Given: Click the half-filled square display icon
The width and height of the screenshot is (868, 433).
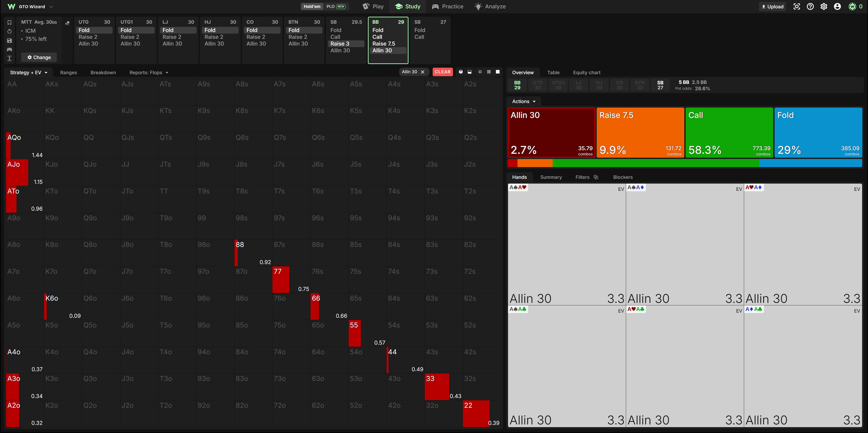Looking at the screenshot, I should click(469, 72).
